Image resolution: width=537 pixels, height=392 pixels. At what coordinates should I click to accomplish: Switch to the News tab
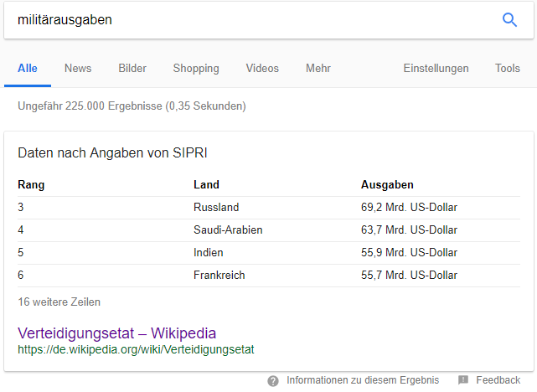point(78,69)
